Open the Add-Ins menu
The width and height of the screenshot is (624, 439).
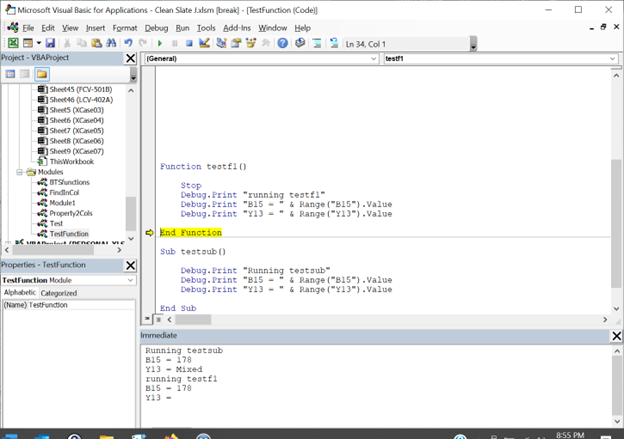point(237,28)
